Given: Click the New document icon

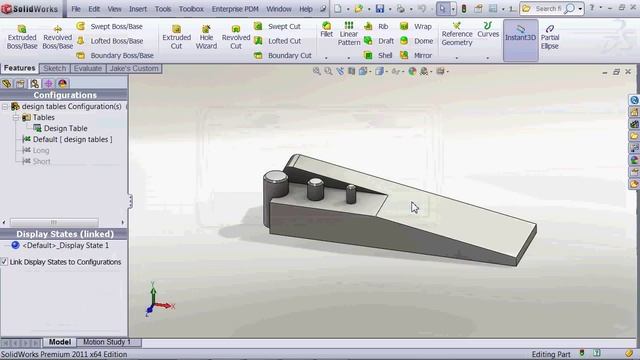Looking at the screenshot, I should click(338, 9).
